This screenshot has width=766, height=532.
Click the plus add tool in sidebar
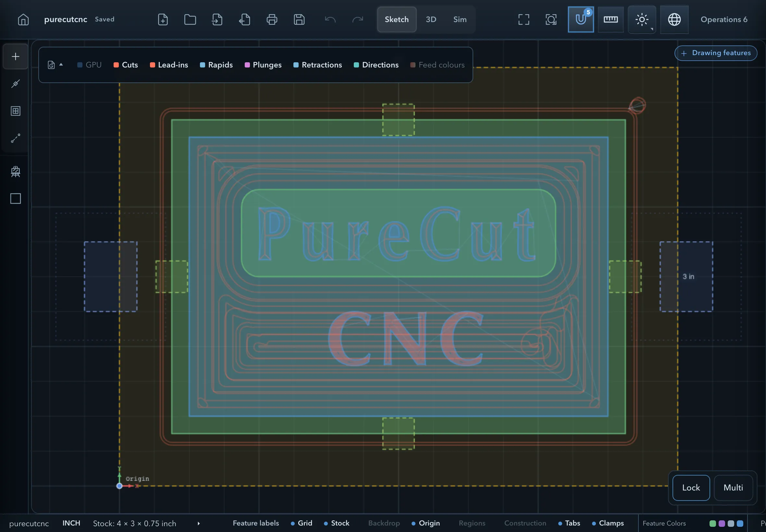point(15,56)
